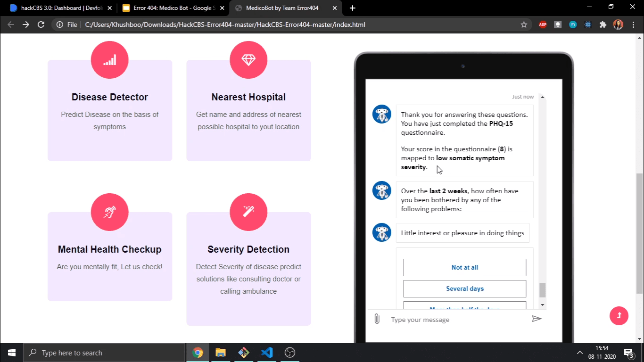Switch to the Error 404: Medico Bot tab
This screenshot has width=644, height=362.
coord(172,8)
